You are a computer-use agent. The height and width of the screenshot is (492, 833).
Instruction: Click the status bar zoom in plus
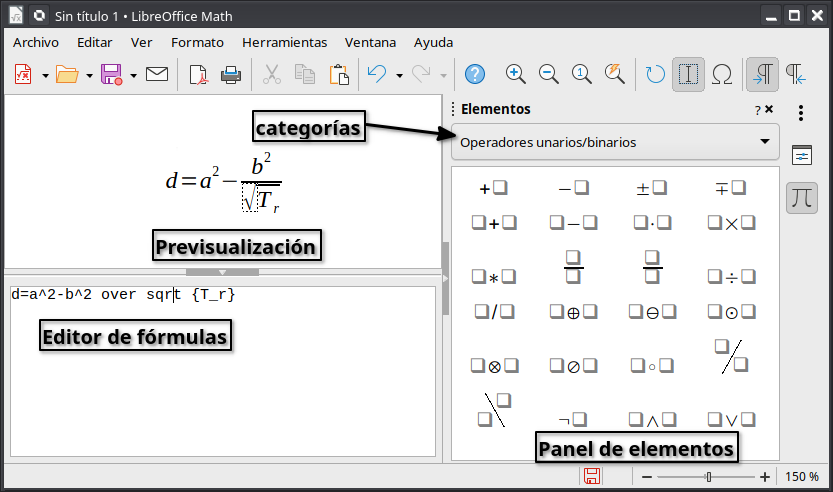[764, 477]
